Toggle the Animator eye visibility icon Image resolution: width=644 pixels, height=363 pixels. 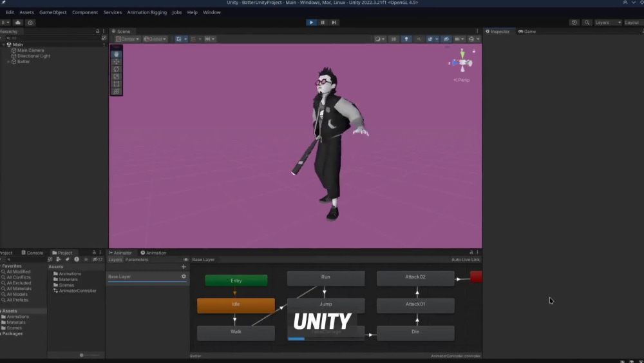click(x=185, y=260)
